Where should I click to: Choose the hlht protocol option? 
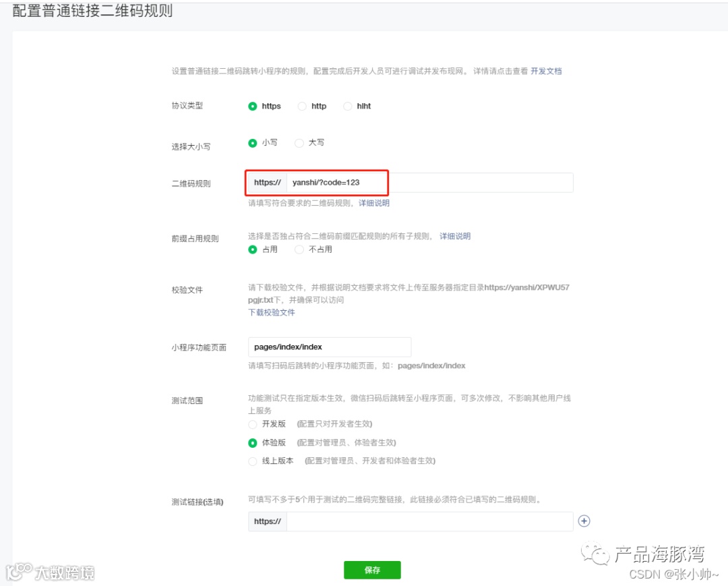tap(347, 107)
